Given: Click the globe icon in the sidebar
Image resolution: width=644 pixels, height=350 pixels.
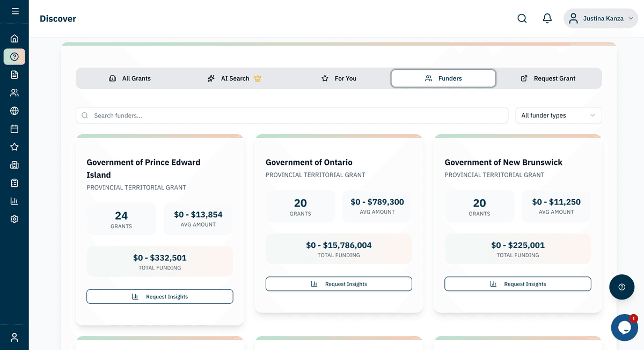Looking at the screenshot, I should (x=14, y=111).
